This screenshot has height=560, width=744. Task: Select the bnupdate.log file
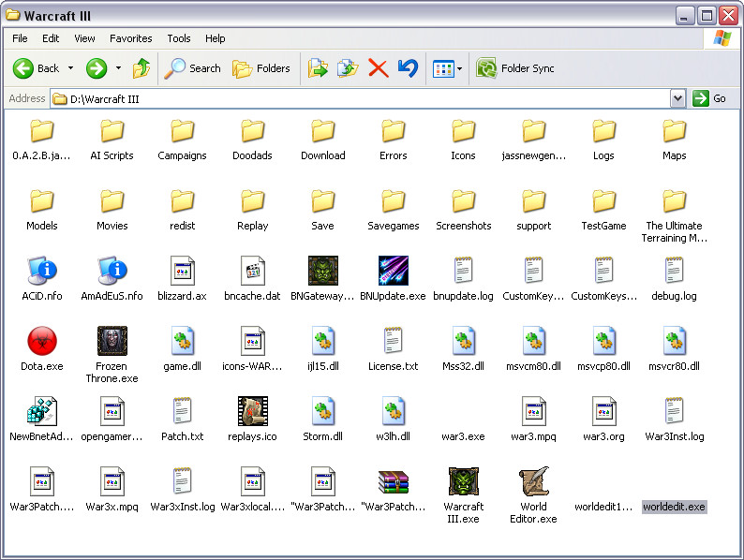click(463, 279)
